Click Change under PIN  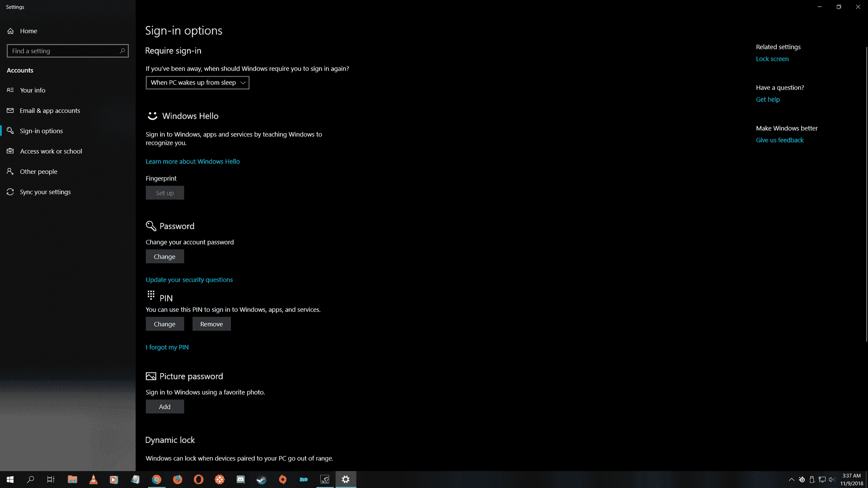click(x=165, y=324)
